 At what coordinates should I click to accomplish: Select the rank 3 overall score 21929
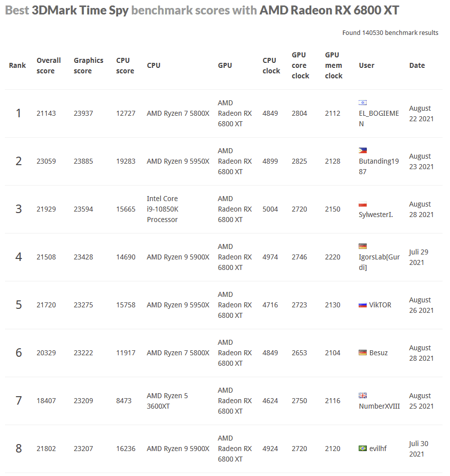coord(46,209)
